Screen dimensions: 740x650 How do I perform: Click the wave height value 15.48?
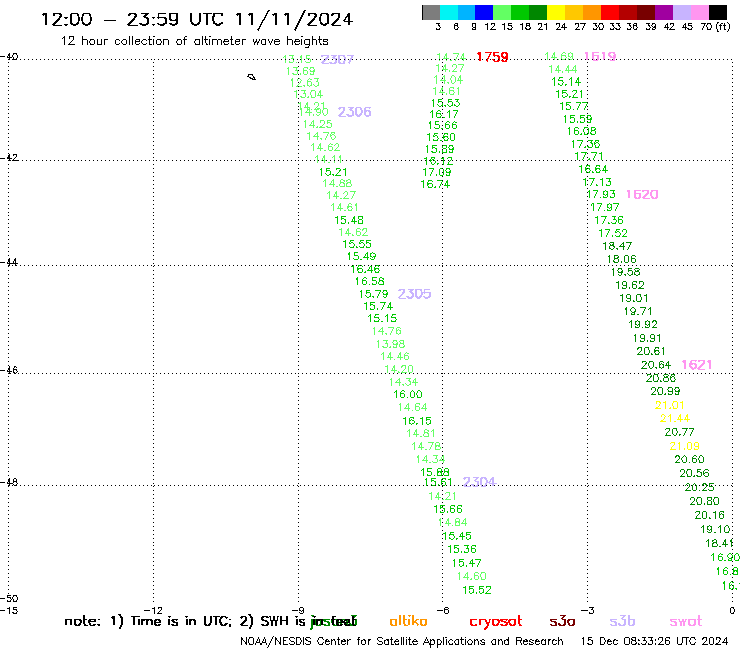click(349, 220)
